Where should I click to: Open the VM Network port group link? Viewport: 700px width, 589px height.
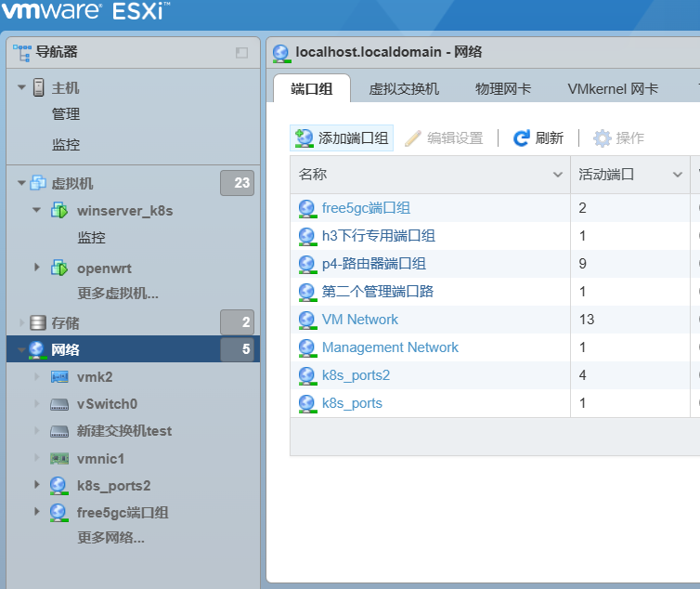pos(360,320)
